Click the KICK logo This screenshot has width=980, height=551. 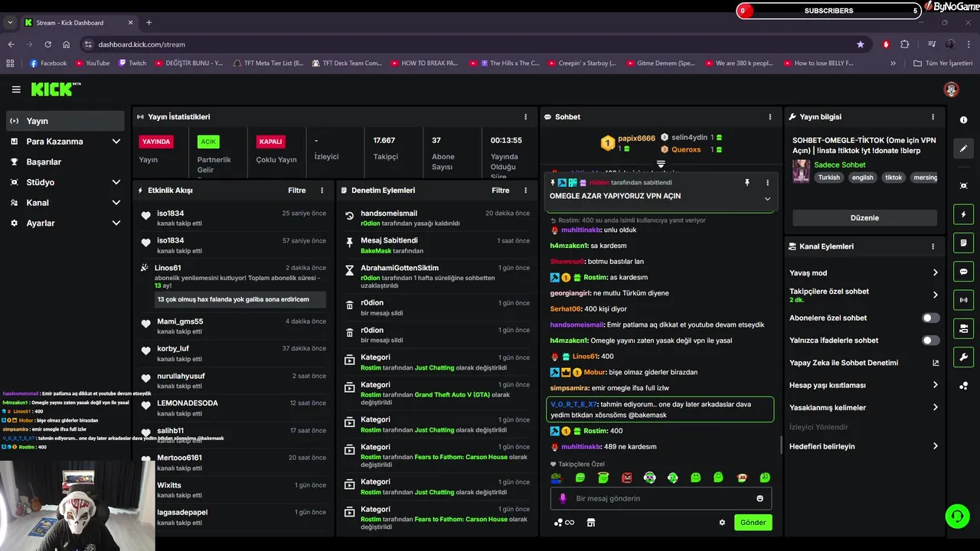(54, 90)
